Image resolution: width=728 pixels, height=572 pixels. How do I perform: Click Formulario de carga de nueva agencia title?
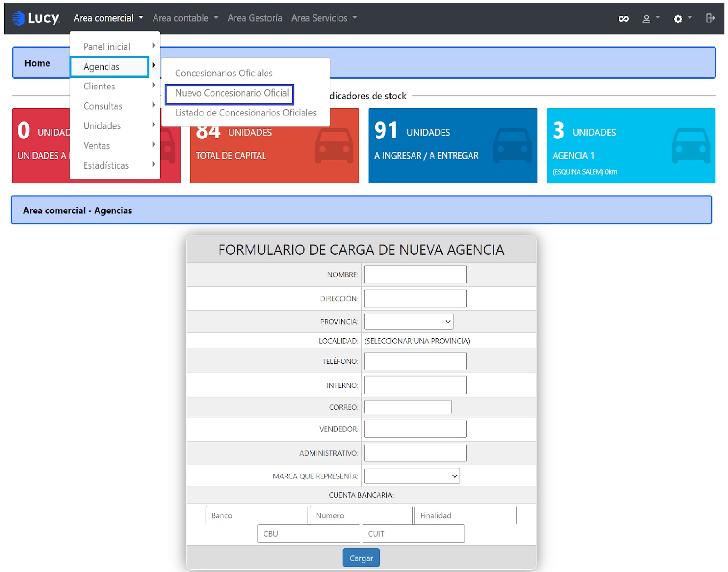click(x=361, y=250)
